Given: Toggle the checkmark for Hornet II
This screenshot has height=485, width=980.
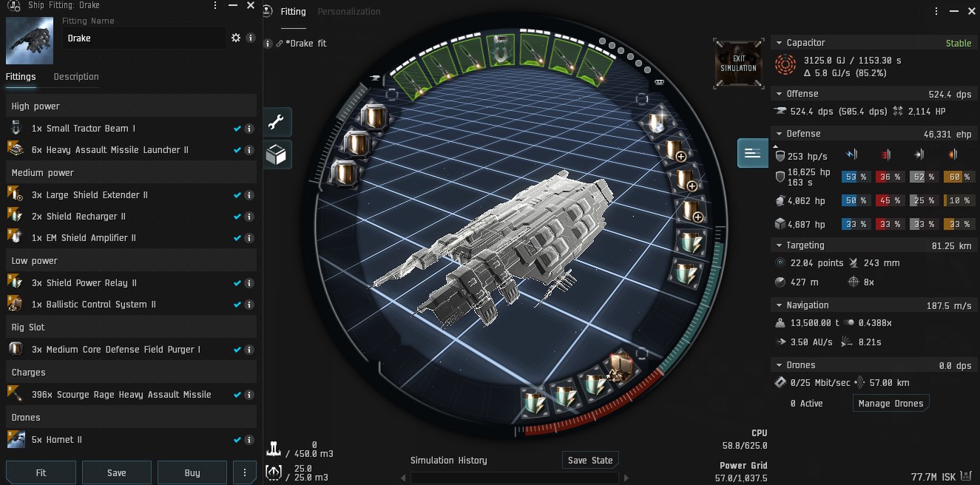Looking at the screenshot, I should pos(237,440).
